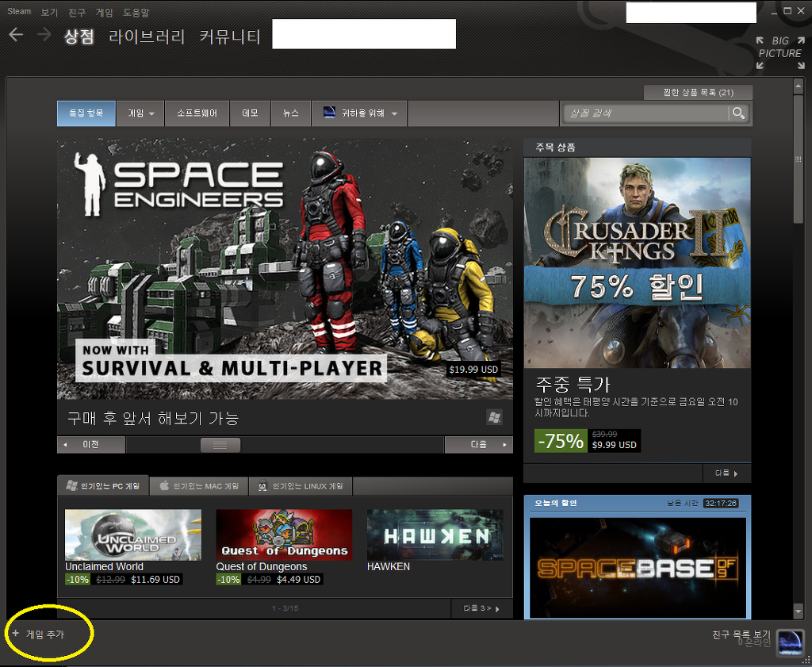Open the Steam menu
Screen dimensions: 812x667
tap(19, 11)
